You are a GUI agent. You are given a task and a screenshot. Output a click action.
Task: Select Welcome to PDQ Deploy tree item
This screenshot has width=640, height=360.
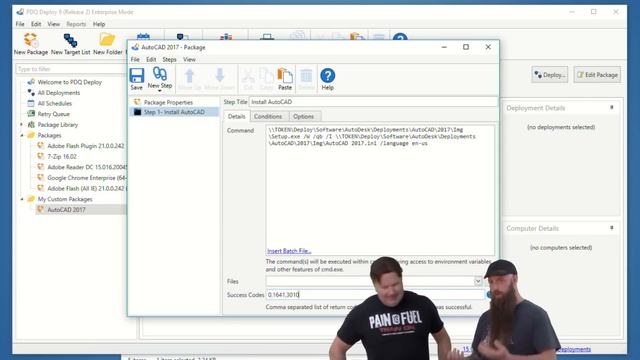pos(69,82)
